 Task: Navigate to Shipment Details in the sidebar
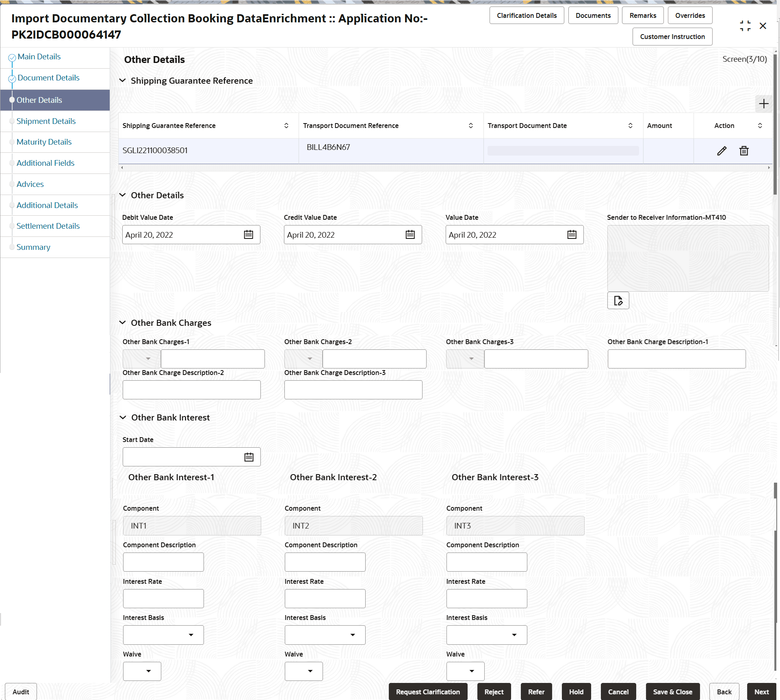(46, 121)
